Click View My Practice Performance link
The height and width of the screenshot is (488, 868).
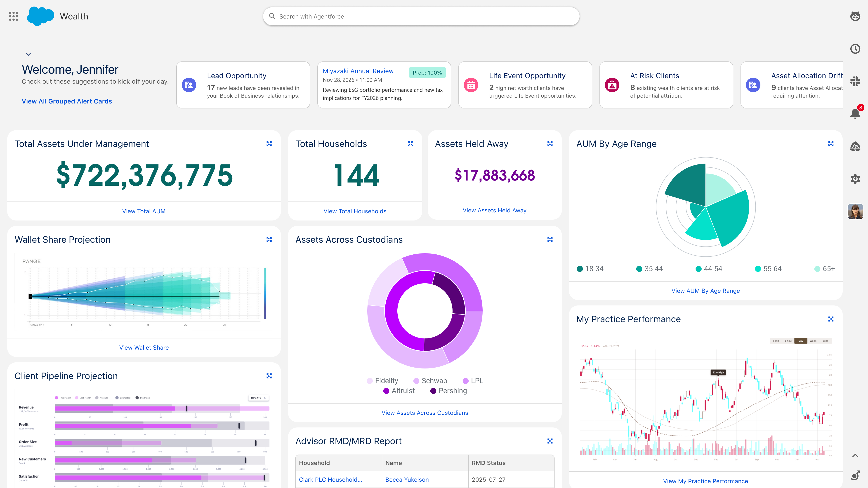(705, 481)
